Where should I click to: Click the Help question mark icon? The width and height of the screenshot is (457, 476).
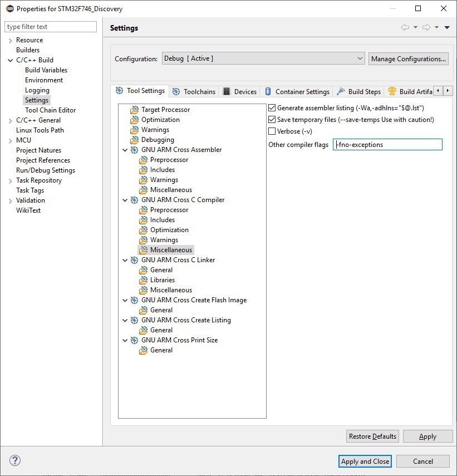click(x=15, y=460)
